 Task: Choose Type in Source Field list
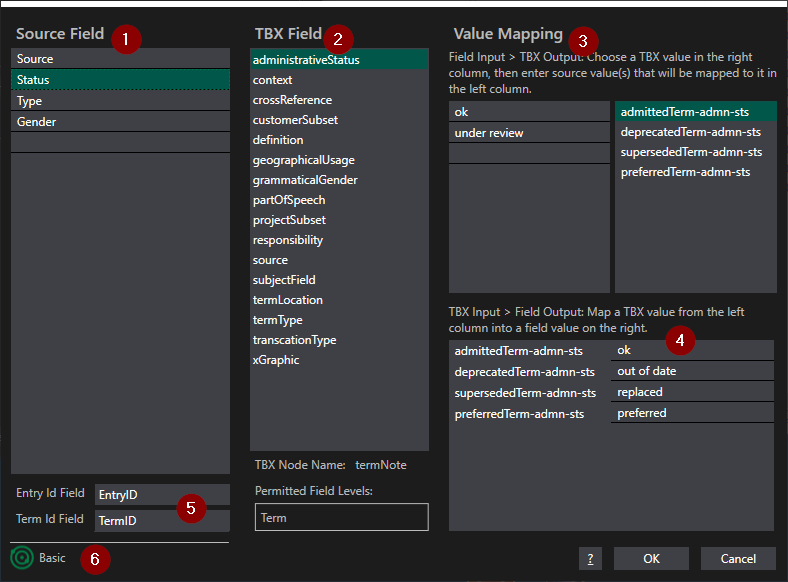coord(120,101)
